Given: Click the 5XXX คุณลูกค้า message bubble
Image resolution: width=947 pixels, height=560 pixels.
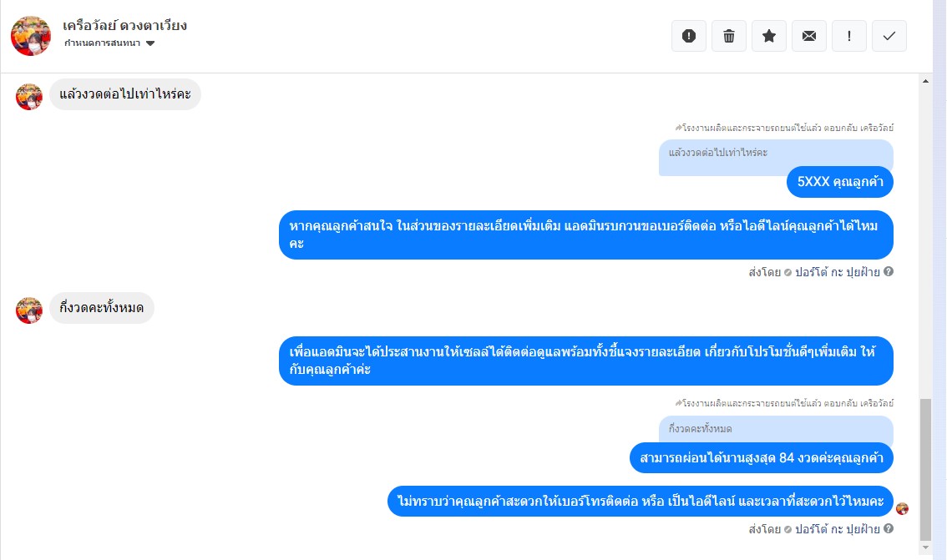Looking at the screenshot, I should [x=840, y=182].
